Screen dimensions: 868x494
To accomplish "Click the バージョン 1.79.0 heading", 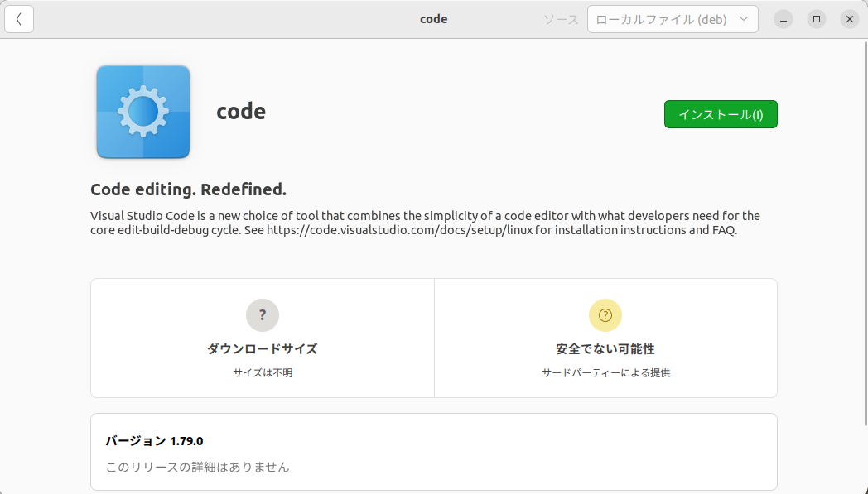I will click(x=154, y=441).
